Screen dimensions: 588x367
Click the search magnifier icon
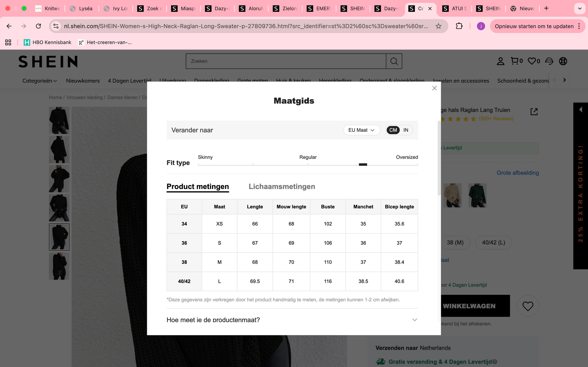point(394,61)
